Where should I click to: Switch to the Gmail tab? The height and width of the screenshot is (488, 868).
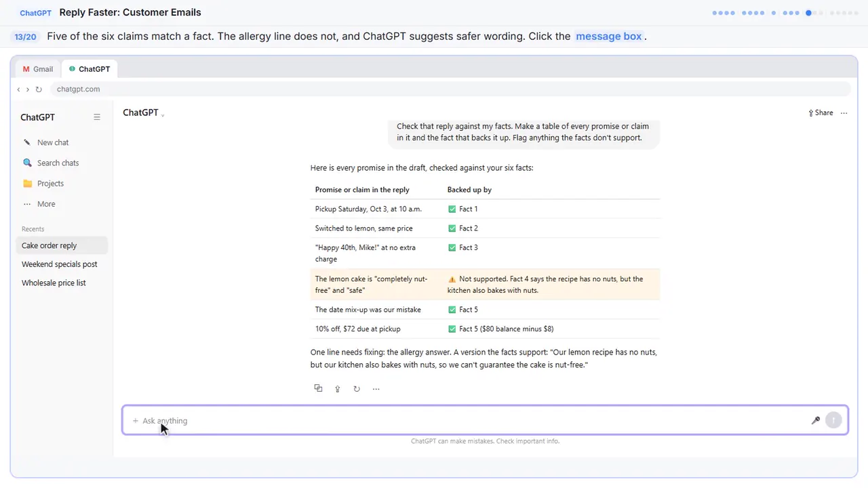(38, 69)
